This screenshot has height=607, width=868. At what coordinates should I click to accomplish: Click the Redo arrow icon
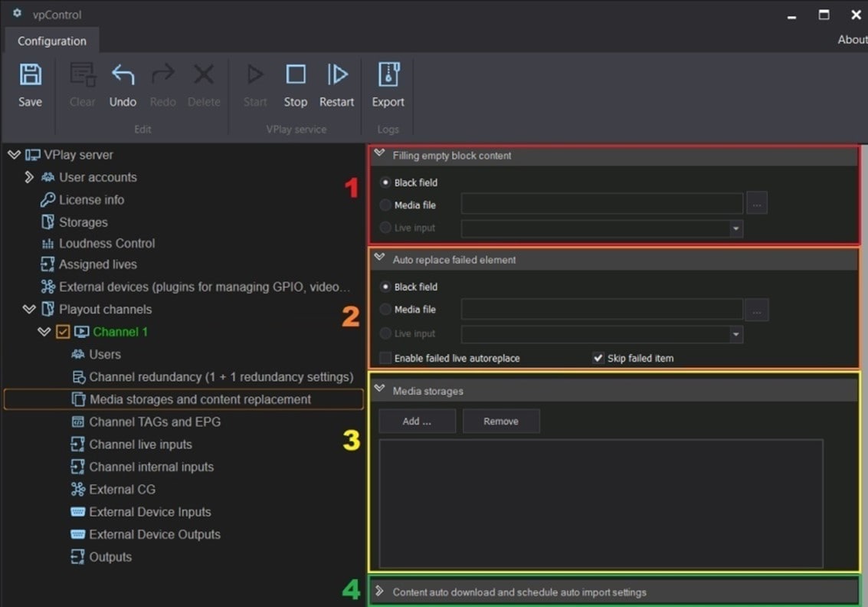[x=162, y=75]
